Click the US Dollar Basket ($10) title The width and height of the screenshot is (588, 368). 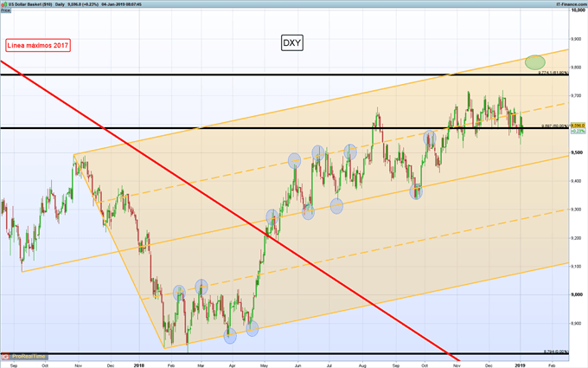click(30, 4)
